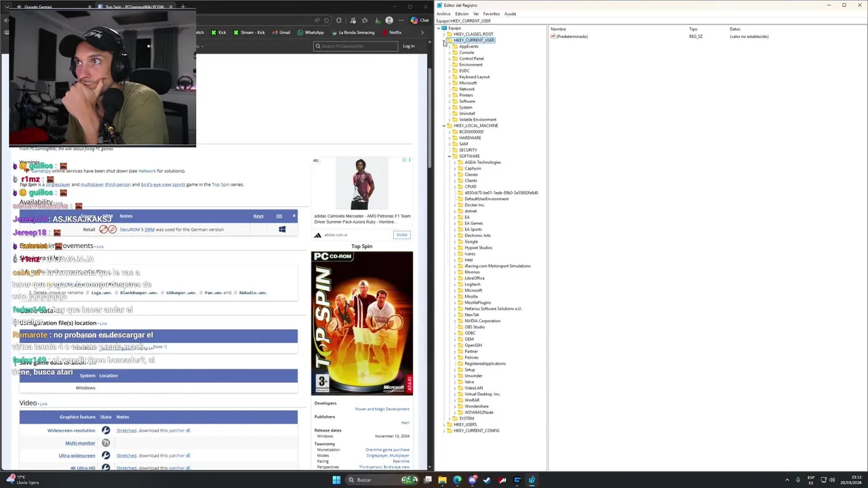The image size is (868, 488).
Task: Open the SecuROM 5 DRM link
Action: click(137, 229)
